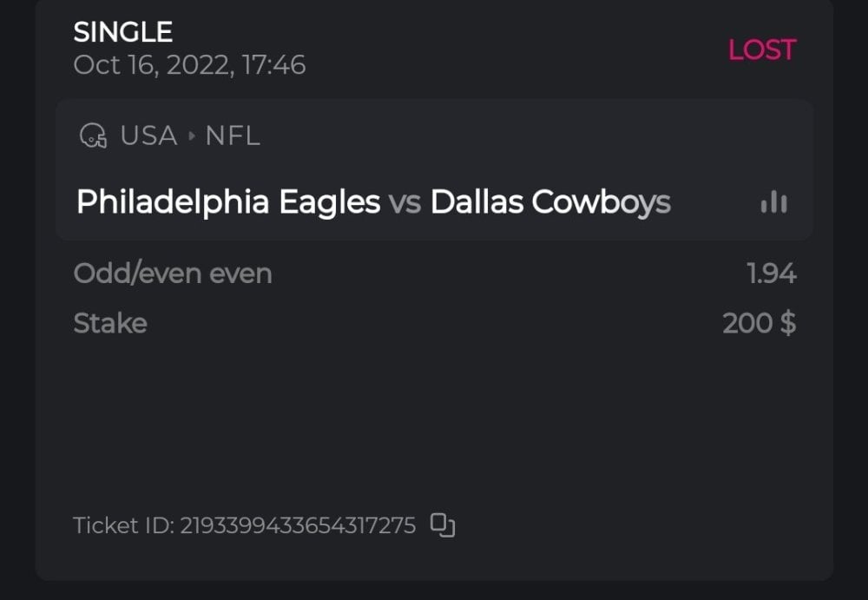Screen dimensions: 868x600
Task: Click the Dallas Cowboys team name
Action: (x=550, y=202)
